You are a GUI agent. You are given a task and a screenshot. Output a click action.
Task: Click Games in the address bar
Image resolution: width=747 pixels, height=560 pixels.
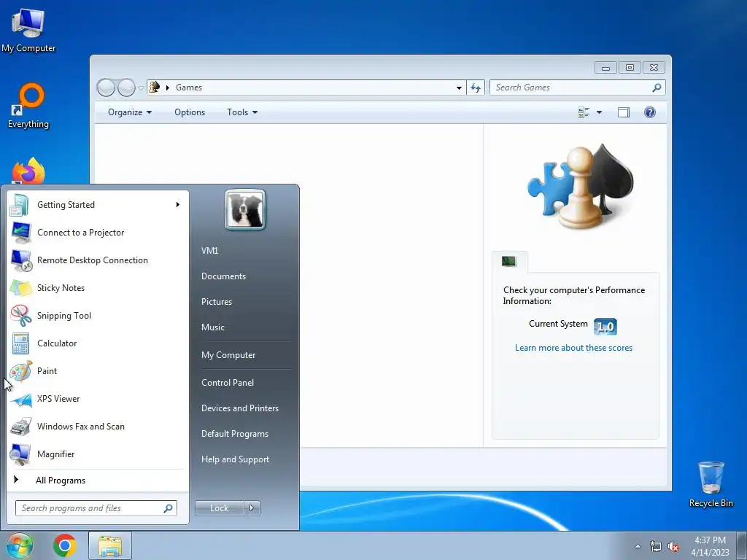coord(189,87)
